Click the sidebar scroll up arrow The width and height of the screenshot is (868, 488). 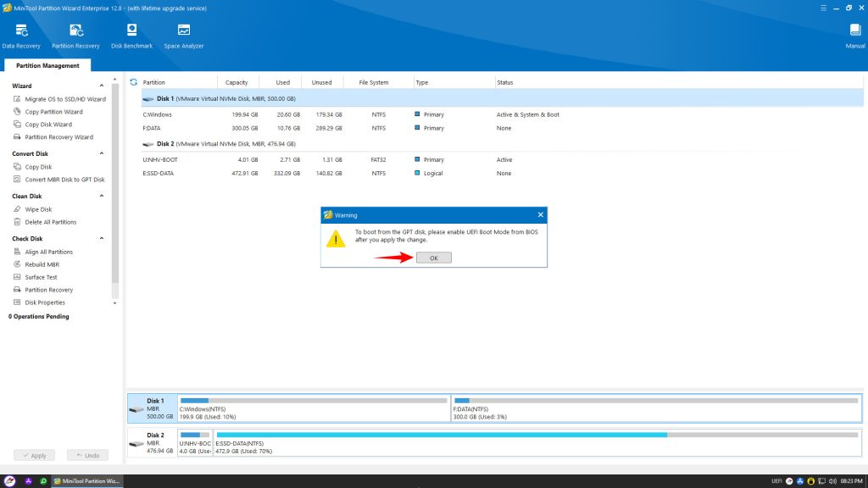(115, 80)
